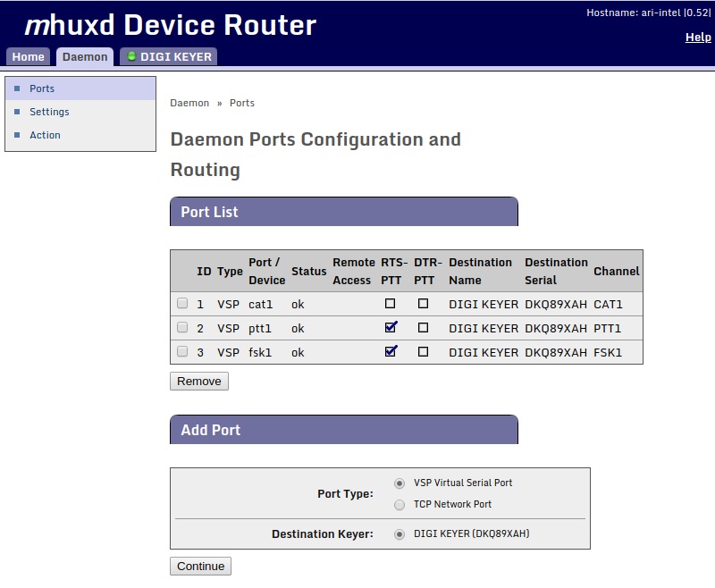Click the Add Port section header
Viewport: 715px width, 588px height.
(344, 429)
